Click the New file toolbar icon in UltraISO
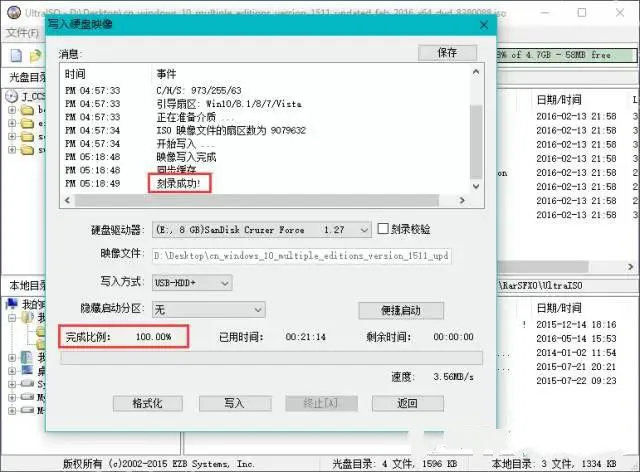 16,56
